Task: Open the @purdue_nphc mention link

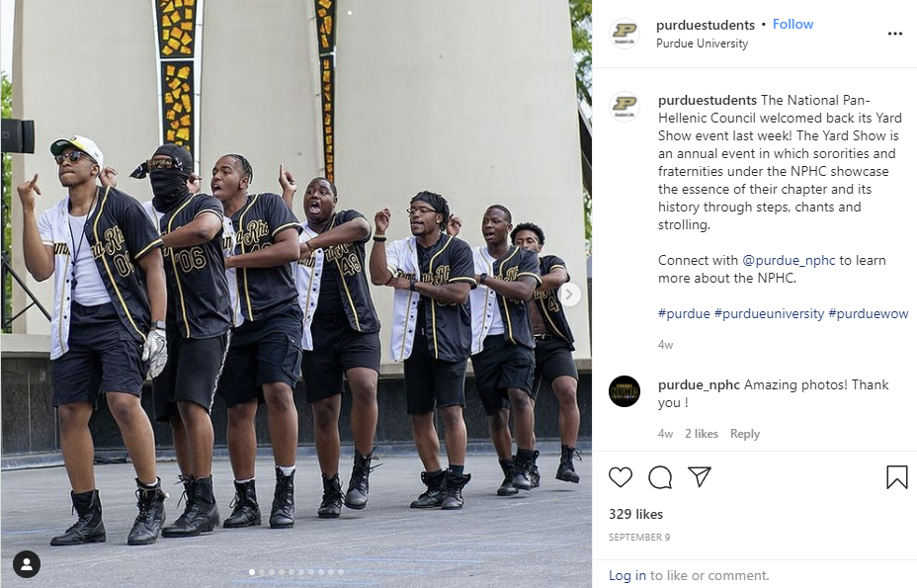Action: pyautogui.click(x=789, y=260)
